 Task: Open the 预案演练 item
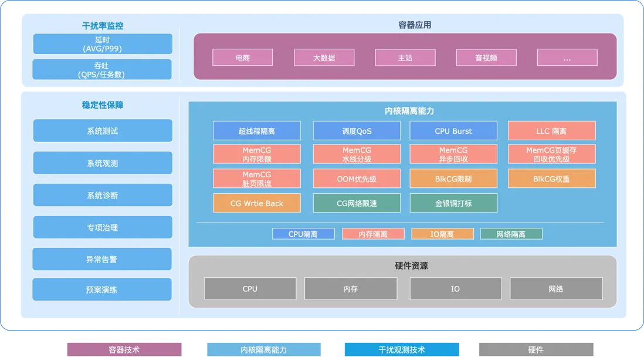[x=102, y=289]
